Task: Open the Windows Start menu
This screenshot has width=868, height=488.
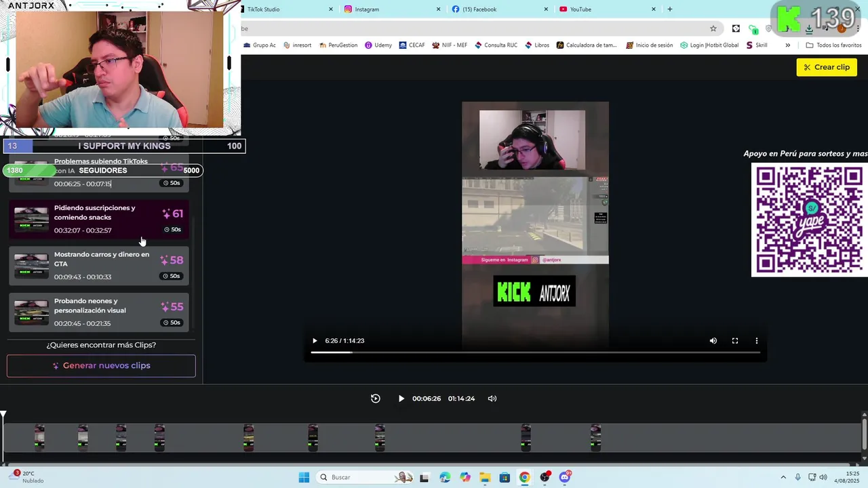Action: tap(304, 477)
